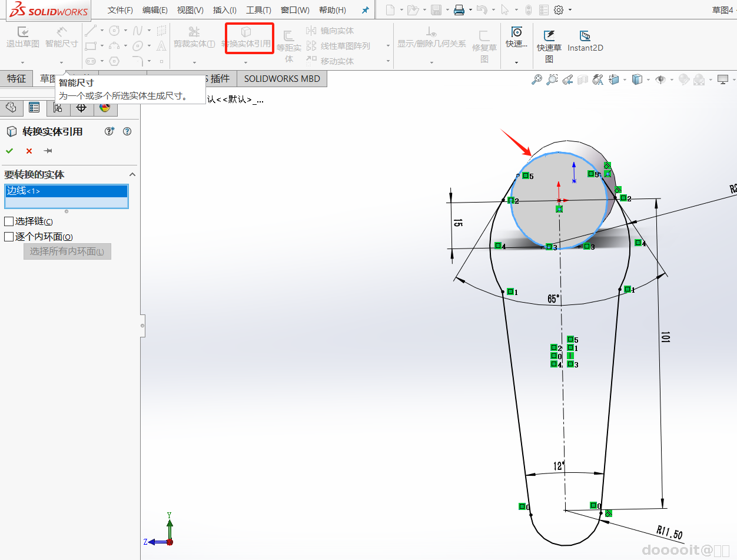Open the FeatureManager design tree tab

tap(11, 107)
